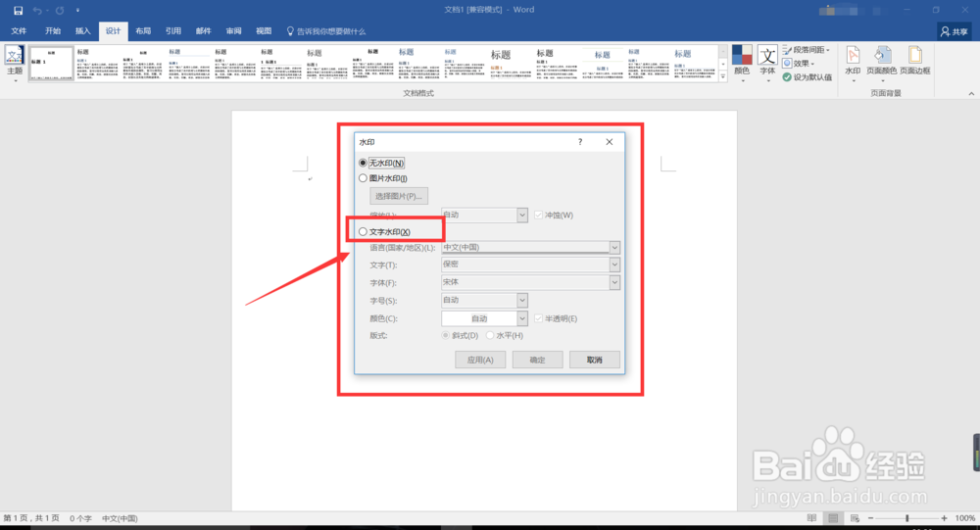The image size is (980, 530).
Task: Open the watermark Color (颜色) dropdown
Action: (522, 318)
